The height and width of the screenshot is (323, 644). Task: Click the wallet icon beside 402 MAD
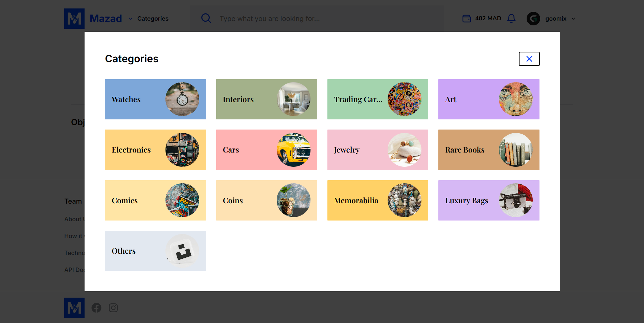(x=466, y=18)
